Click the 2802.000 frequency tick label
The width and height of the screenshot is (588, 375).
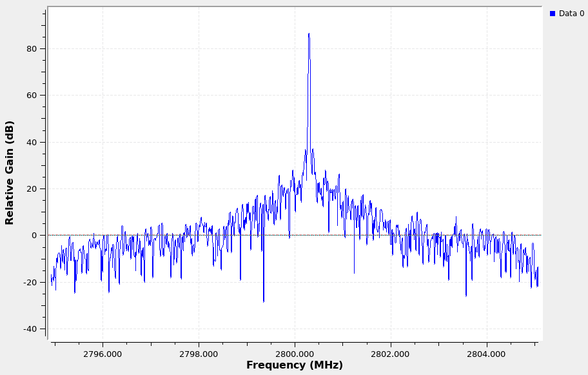(391, 354)
